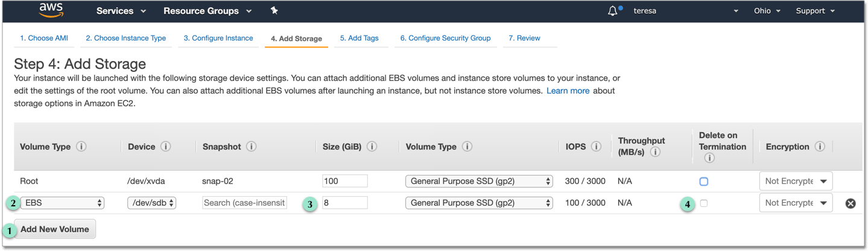Open Root volume General Purpose SSD dropdown
The width and height of the screenshot is (868, 251).
(479, 181)
